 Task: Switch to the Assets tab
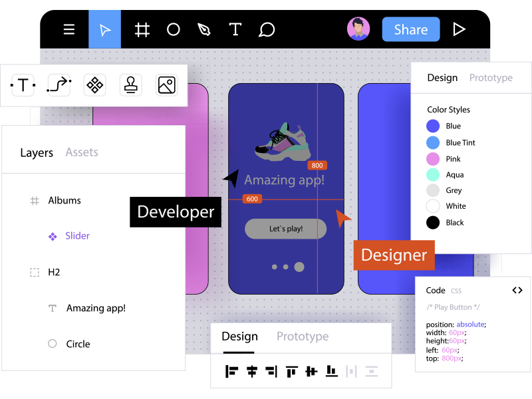click(82, 152)
